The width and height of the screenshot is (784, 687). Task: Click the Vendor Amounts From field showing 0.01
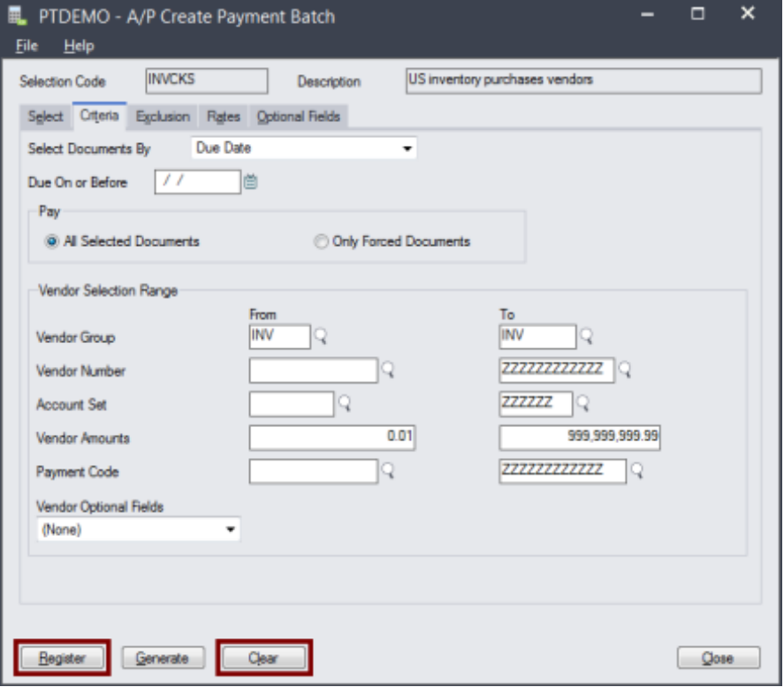point(332,438)
